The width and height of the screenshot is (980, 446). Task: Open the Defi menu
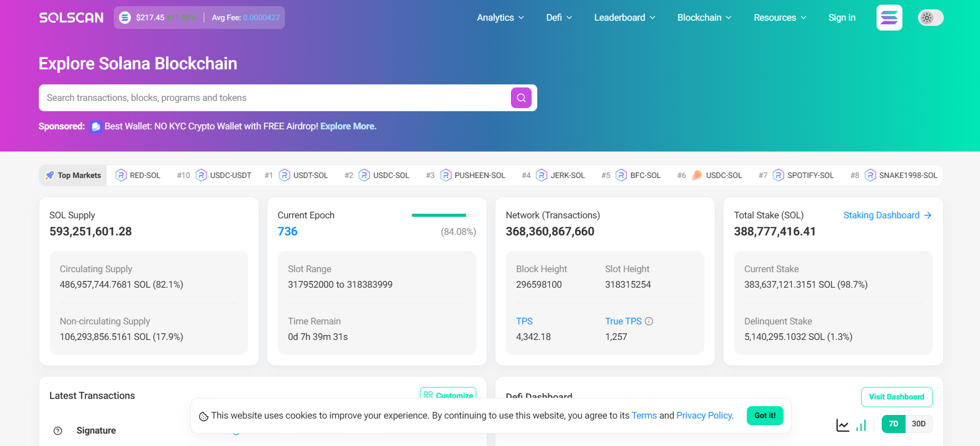coord(559,18)
